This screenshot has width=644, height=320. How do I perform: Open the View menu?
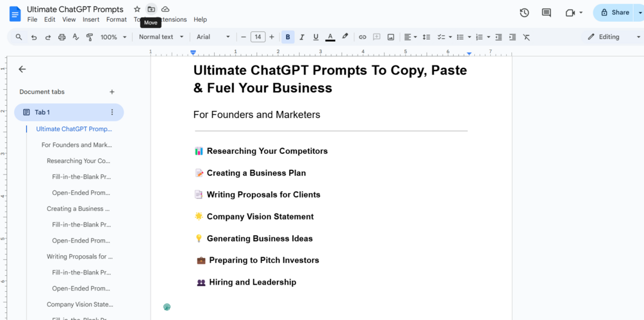[69, 19]
